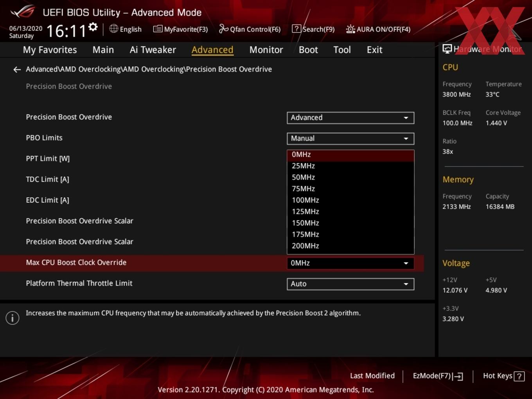Select 75MHz option
Screen dimensions: 532x399
pos(350,189)
